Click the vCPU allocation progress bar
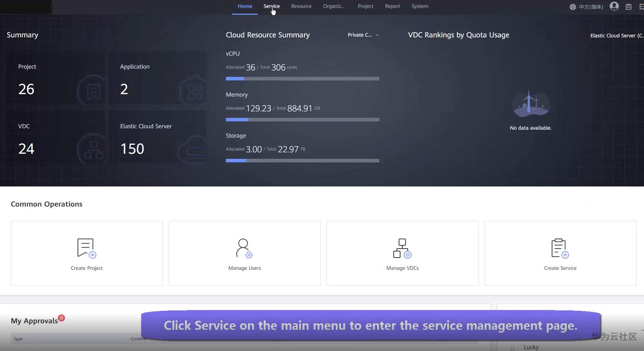This screenshot has width=644, height=351. tap(302, 79)
